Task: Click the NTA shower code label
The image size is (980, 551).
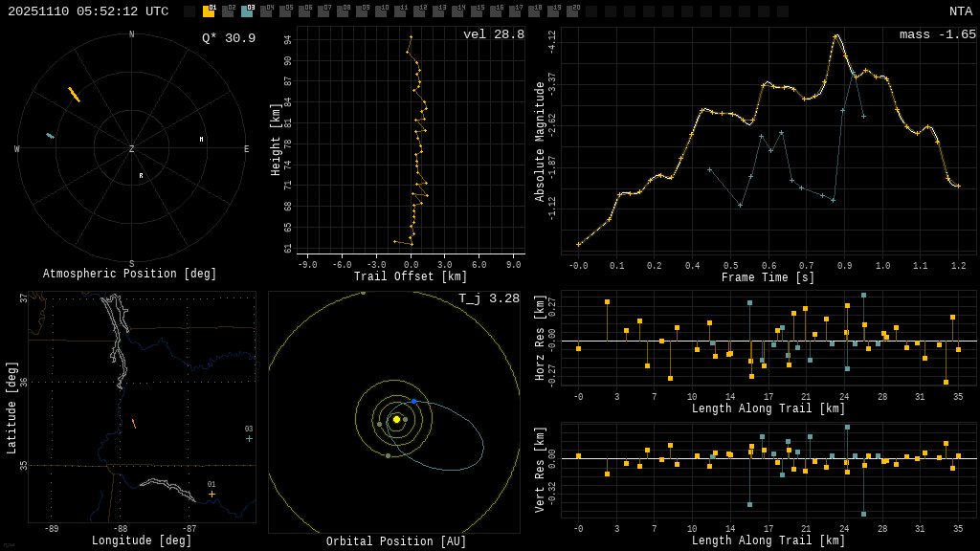Action: [960, 11]
